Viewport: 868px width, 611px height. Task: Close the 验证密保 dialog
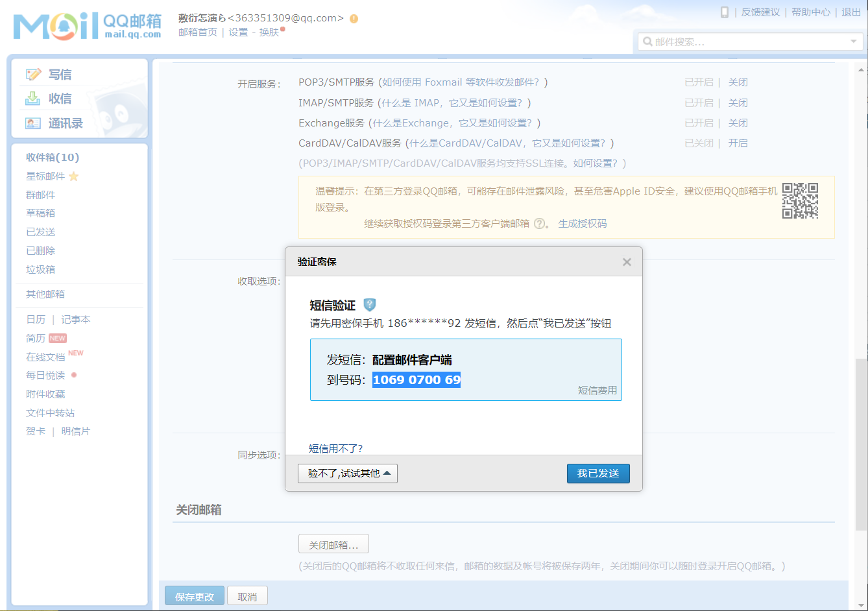tap(627, 262)
